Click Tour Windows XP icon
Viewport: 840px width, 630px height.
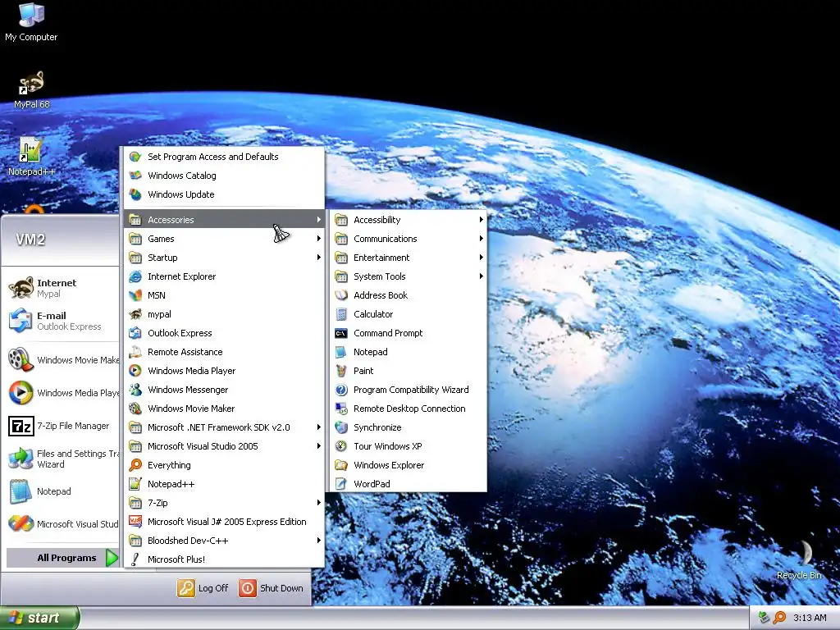point(341,446)
